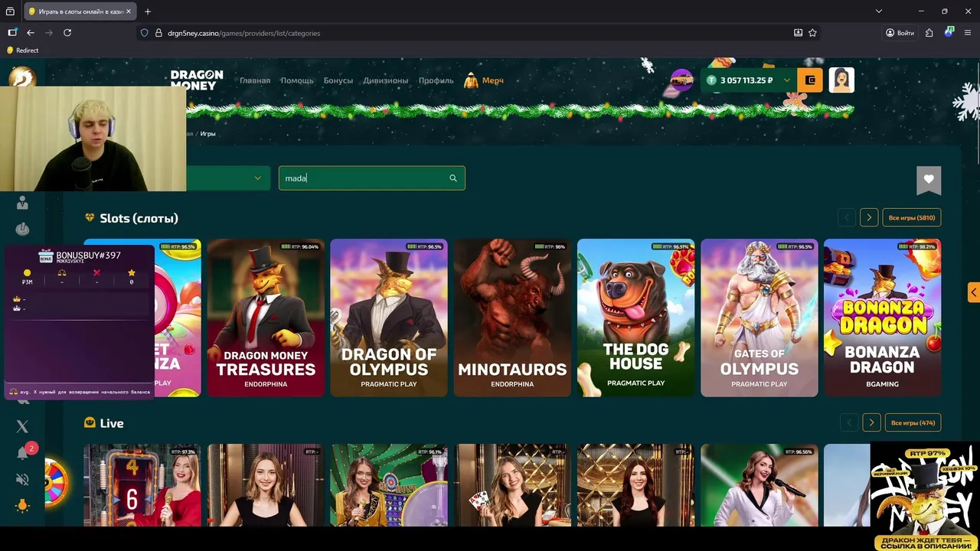Open the Мерч menu item
The image size is (980, 551).
[x=484, y=80]
